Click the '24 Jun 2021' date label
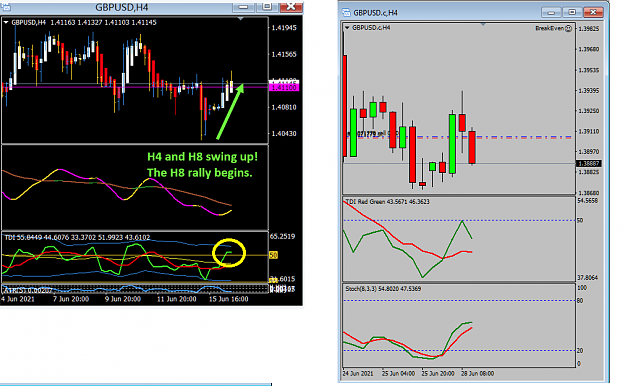This screenshot has height=386, width=625. [x=358, y=374]
